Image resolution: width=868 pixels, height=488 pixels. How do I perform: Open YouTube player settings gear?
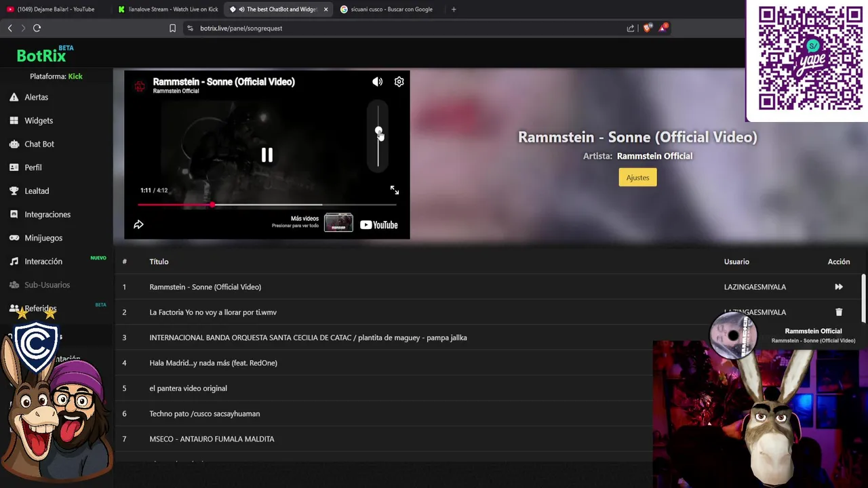[399, 82]
